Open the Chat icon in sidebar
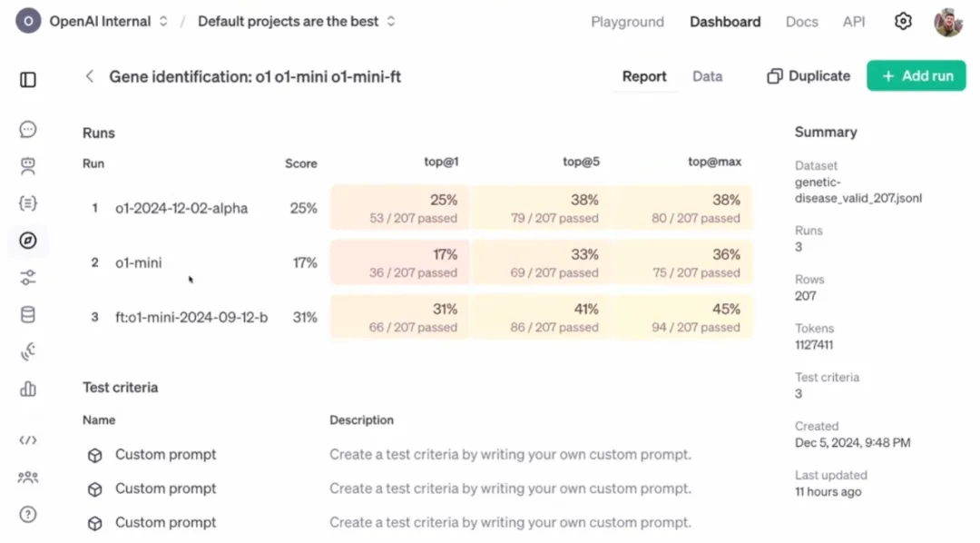 pyautogui.click(x=28, y=130)
